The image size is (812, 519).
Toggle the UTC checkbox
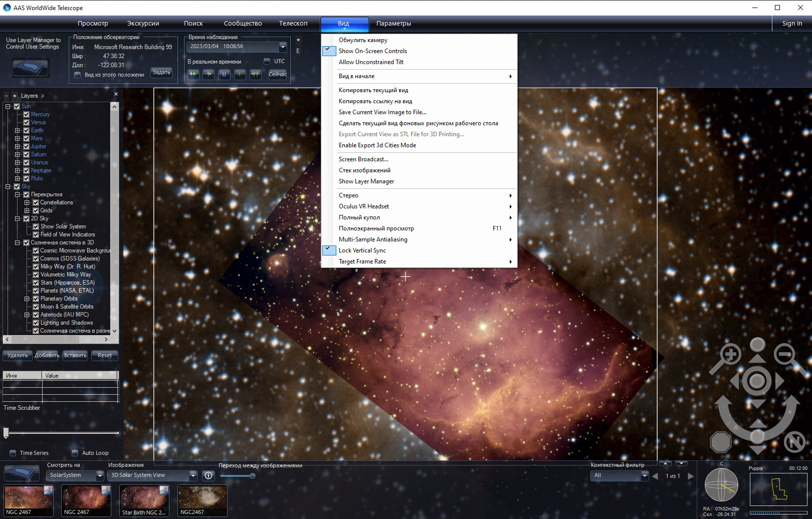click(x=267, y=61)
